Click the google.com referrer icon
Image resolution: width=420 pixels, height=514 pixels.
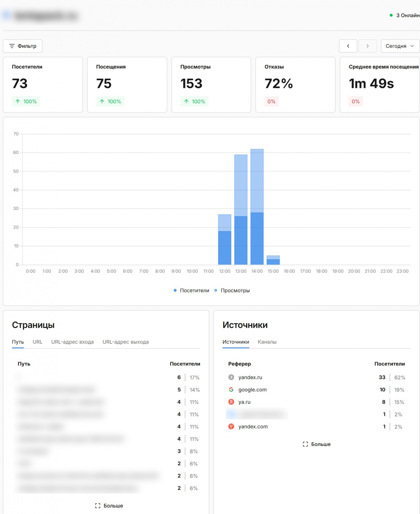pos(231,390)
